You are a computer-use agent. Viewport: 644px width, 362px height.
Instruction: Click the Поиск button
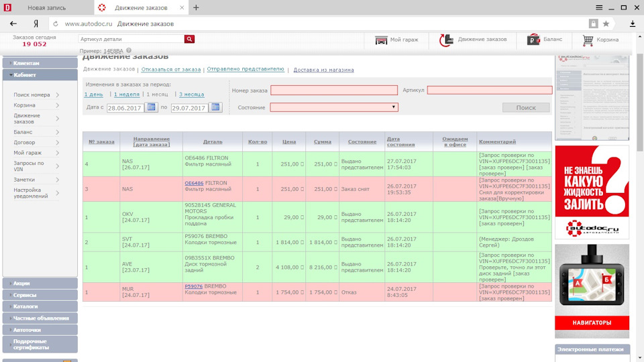[526, 107]
